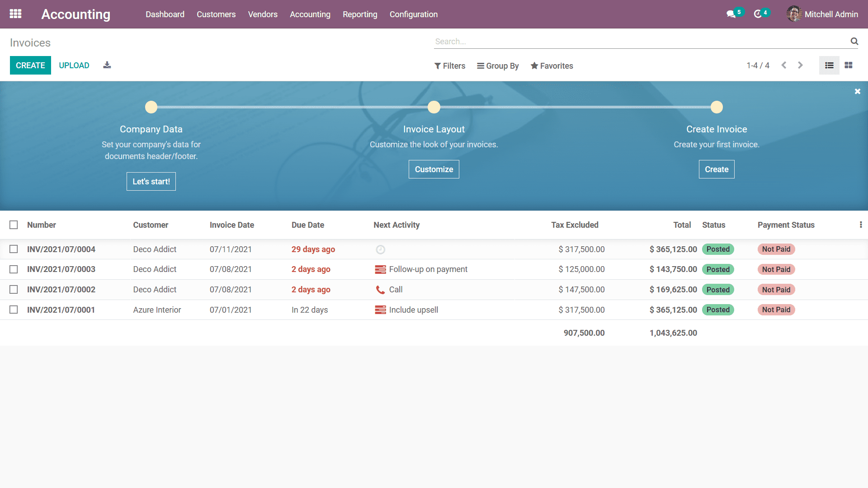Screen dimensions: 868x488
Task: Click 'In 22 days' due date
Action: click(310, 310)
